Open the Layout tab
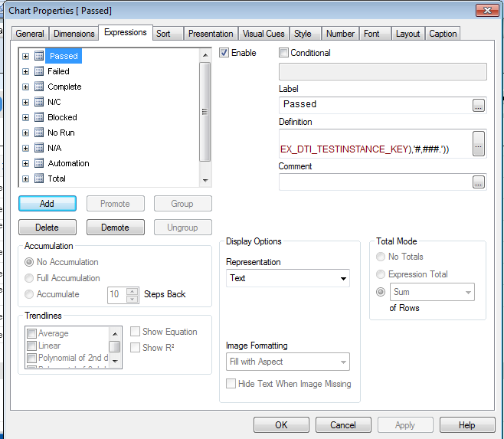 tap(408, 34)
